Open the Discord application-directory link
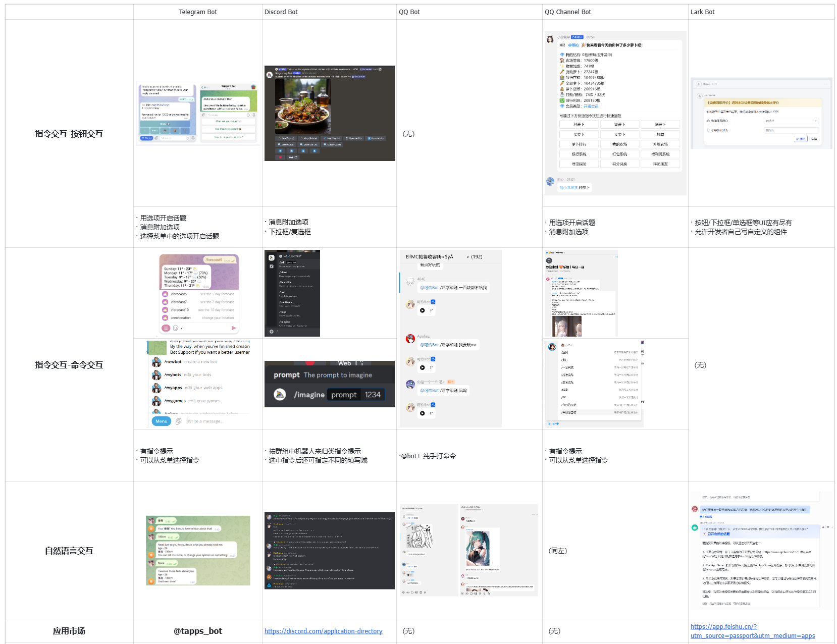 tap(323, 631)
